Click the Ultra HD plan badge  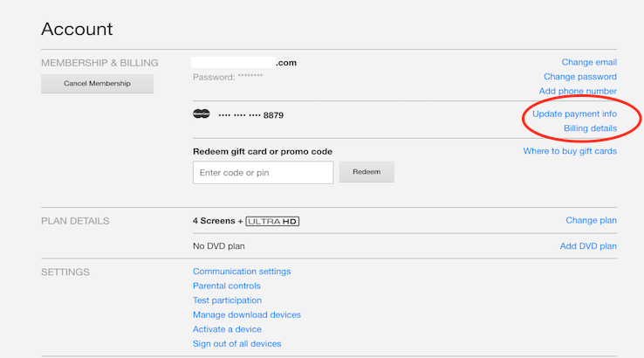tap(272, 222)
